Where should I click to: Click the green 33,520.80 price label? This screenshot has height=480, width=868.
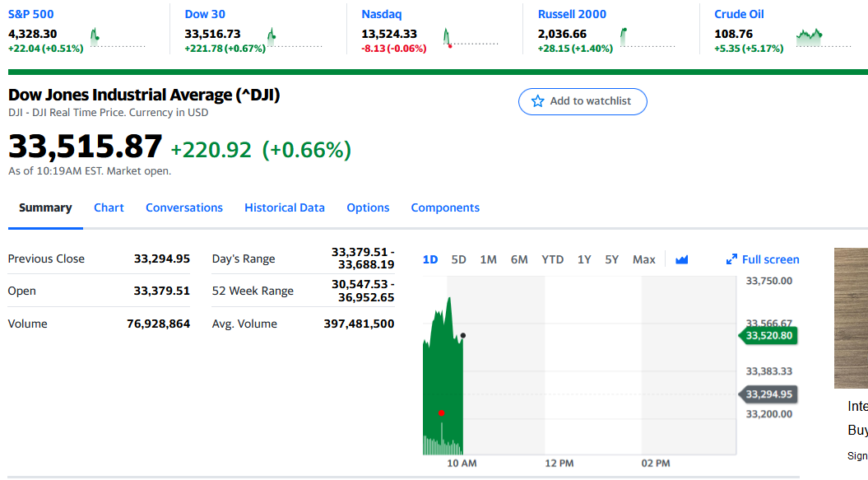tap(768, 335)
